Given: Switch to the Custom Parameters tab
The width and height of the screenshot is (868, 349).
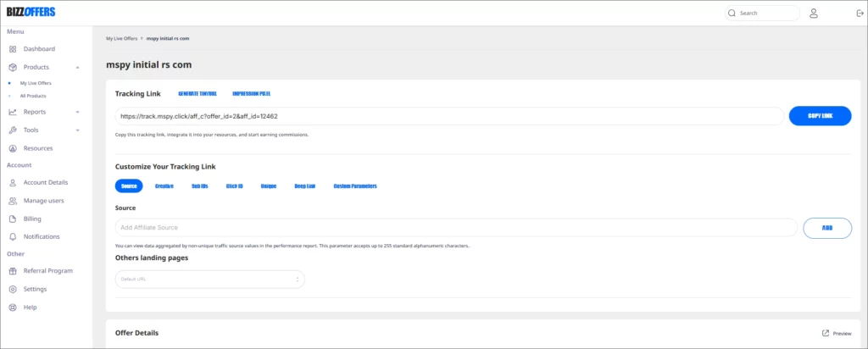Looking at the screenshot, I should pyautogui.click(x=355, y=186).
